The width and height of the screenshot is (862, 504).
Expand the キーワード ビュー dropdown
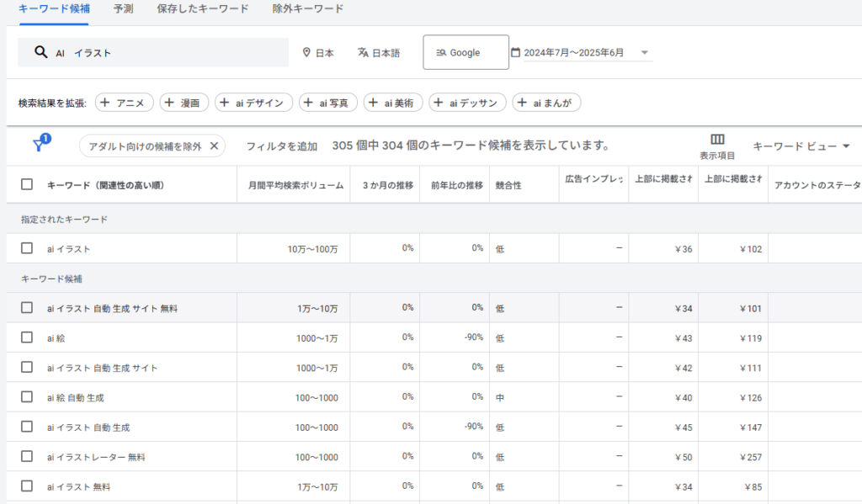click(x=801, y=146)
